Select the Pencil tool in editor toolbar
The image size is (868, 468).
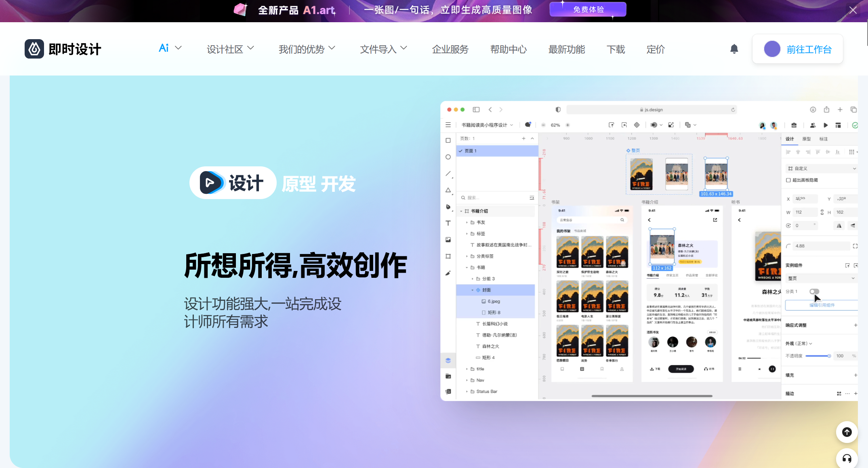point(448,273)
